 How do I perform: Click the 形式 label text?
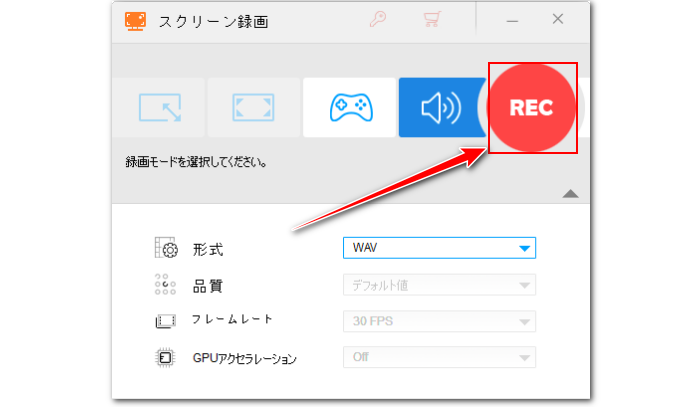click(208, 249)
